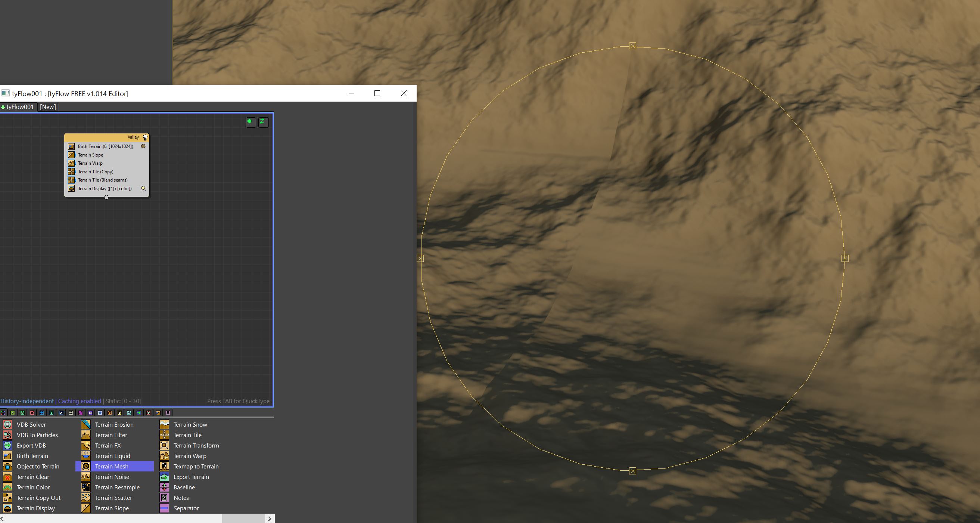The width and height of the screenshot is (980, 523).
Task: Choose the Export Terrain operator icon
Action: 164,477
